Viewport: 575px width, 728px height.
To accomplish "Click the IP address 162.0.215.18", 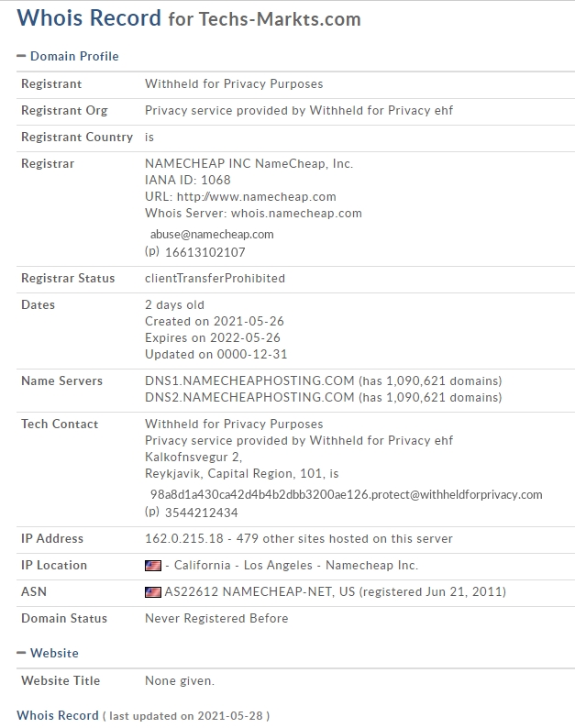I will 184,538.
